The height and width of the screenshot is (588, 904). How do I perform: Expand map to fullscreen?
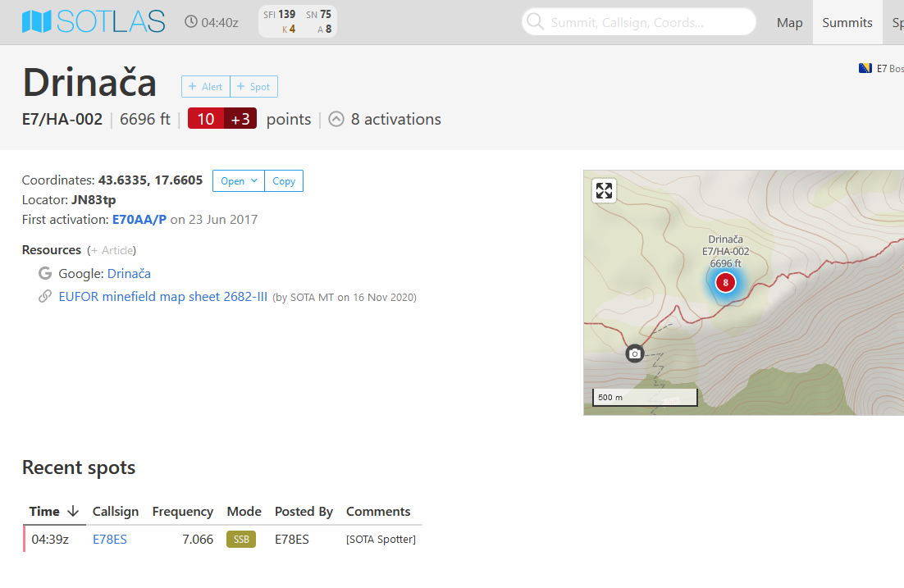[604, 191]
